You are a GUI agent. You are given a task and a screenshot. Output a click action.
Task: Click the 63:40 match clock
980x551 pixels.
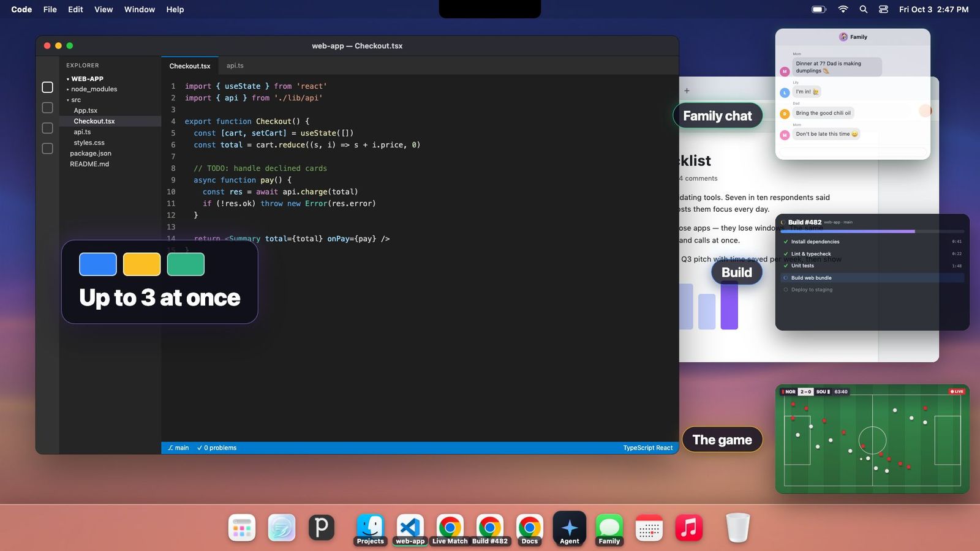pyautogui.click(x=841, y=392)
